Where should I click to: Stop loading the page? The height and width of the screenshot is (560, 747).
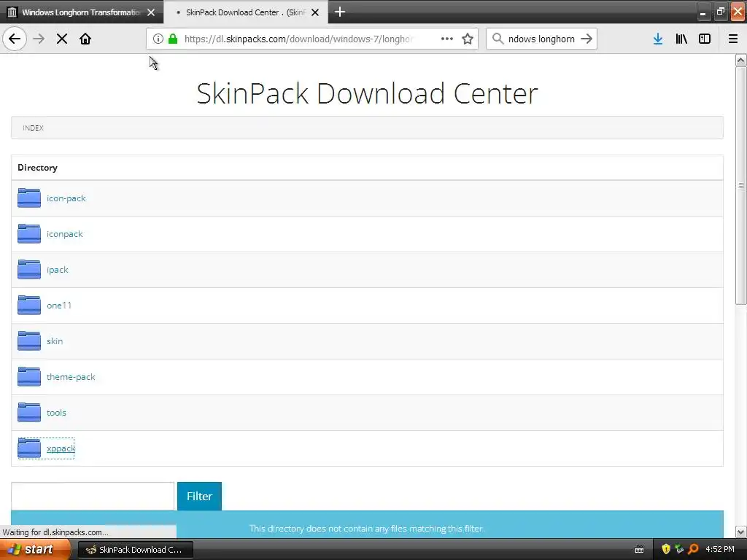(62, 39)
